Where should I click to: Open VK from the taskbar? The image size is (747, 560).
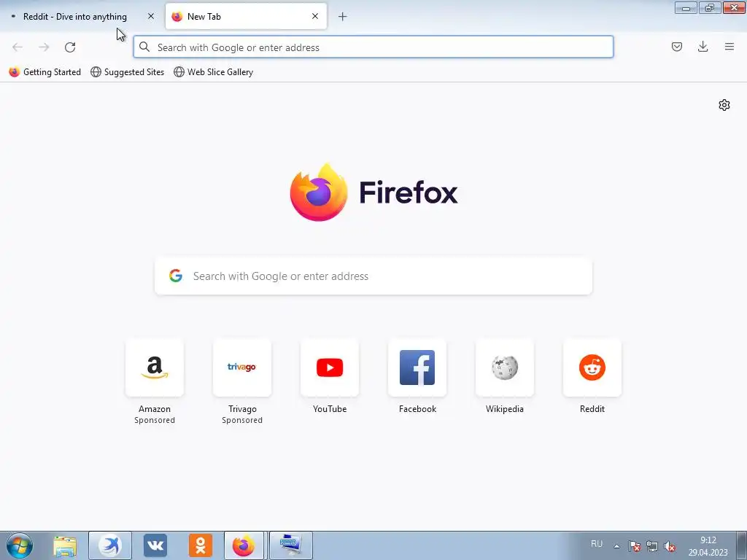click(x=155, y=545)
